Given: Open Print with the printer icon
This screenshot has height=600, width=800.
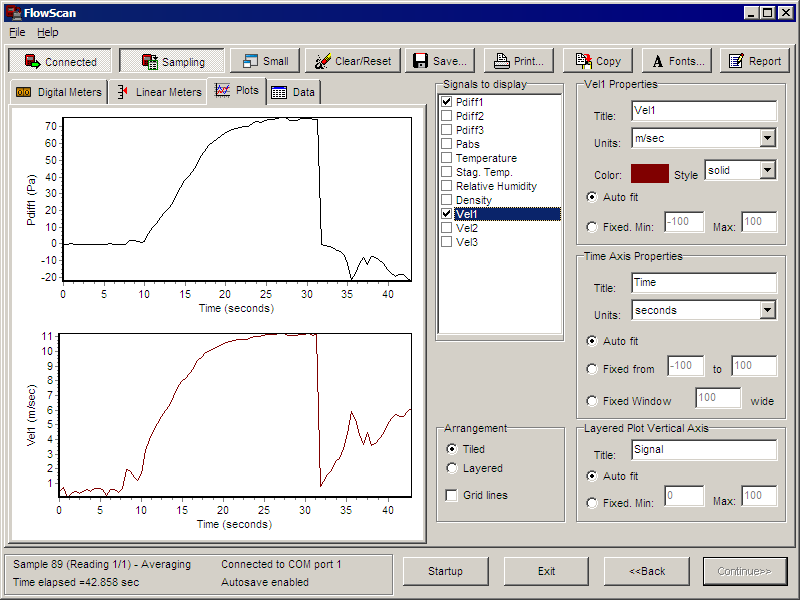Looking at the screenshot, I should (x=518, y=61).
